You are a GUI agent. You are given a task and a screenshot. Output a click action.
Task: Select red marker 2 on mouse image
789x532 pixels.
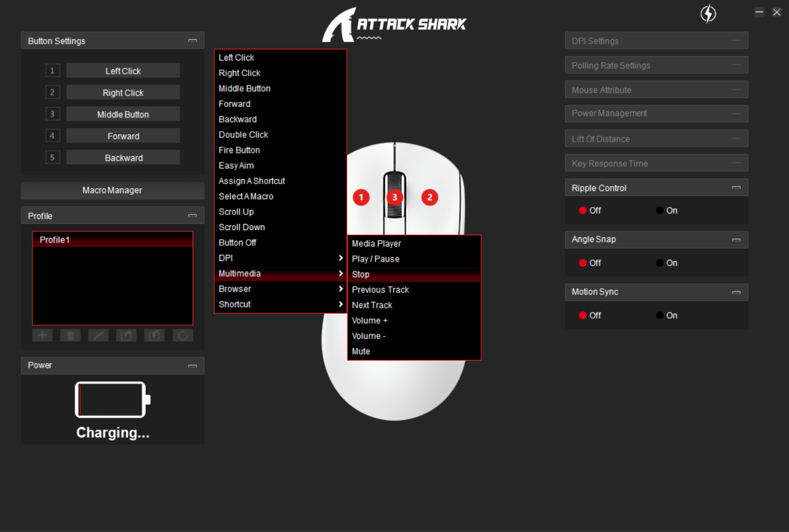(x=430, y=197)
